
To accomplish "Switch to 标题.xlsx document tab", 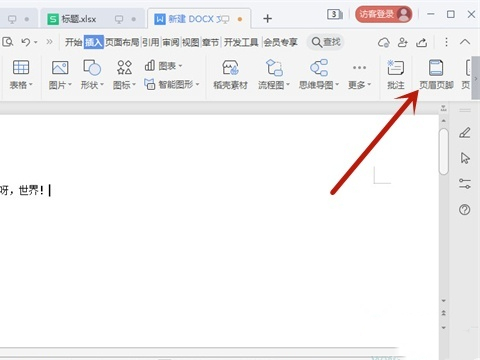I will pyautogui.click(x=92, y=19).
